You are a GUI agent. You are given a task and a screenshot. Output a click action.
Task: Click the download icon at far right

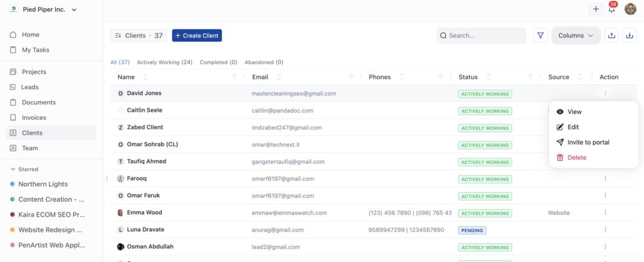tap(630, 36)
